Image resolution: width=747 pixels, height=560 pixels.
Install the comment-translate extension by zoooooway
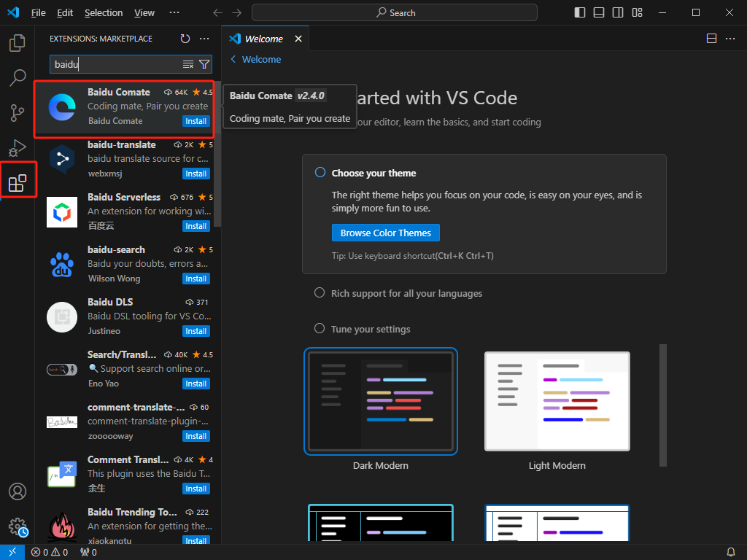point(196,436)
